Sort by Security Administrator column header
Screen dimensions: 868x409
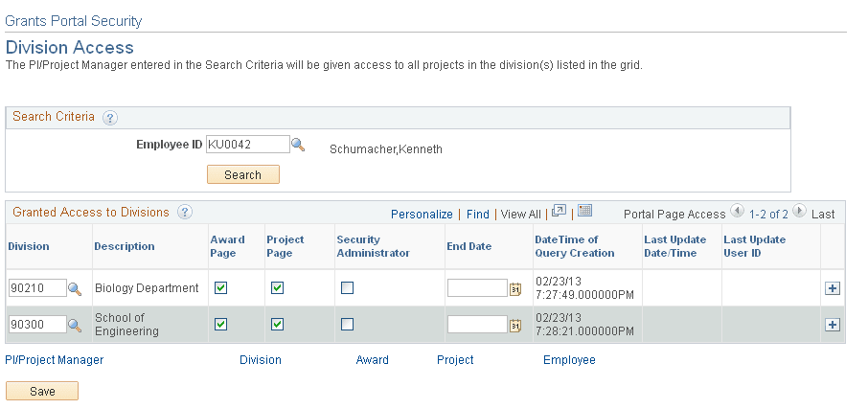click(x=373, y=246)
